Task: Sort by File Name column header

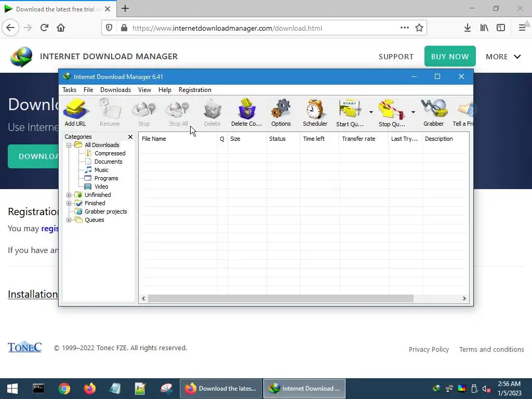Action: [178, 139]
